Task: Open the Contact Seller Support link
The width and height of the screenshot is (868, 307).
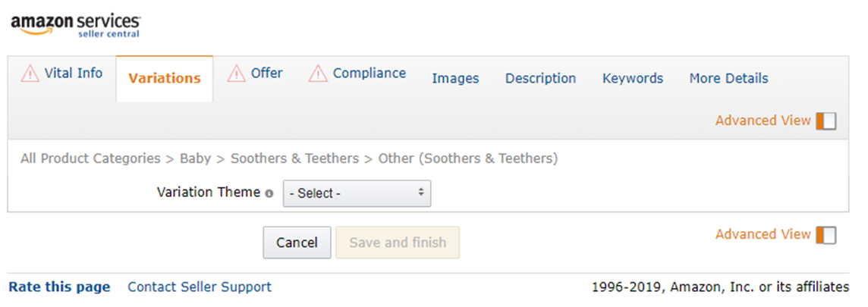Action: (200, 287)
